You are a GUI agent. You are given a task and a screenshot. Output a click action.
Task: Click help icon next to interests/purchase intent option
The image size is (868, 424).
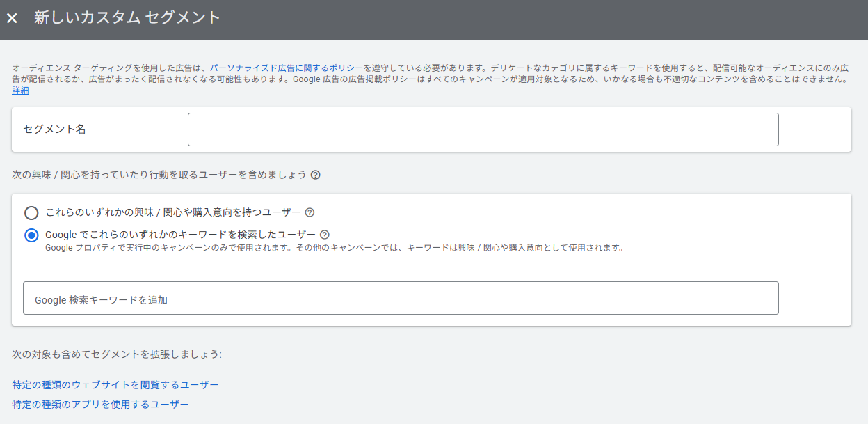pos(310,212)
